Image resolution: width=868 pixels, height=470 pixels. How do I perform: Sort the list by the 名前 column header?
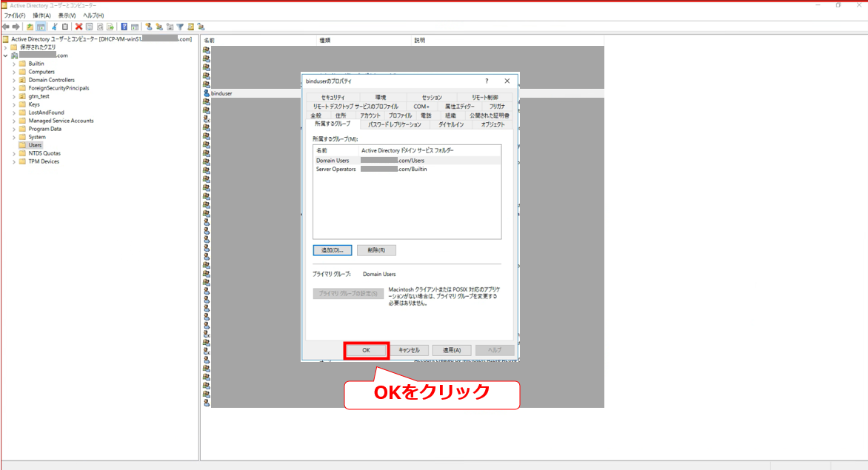point(258,41)
